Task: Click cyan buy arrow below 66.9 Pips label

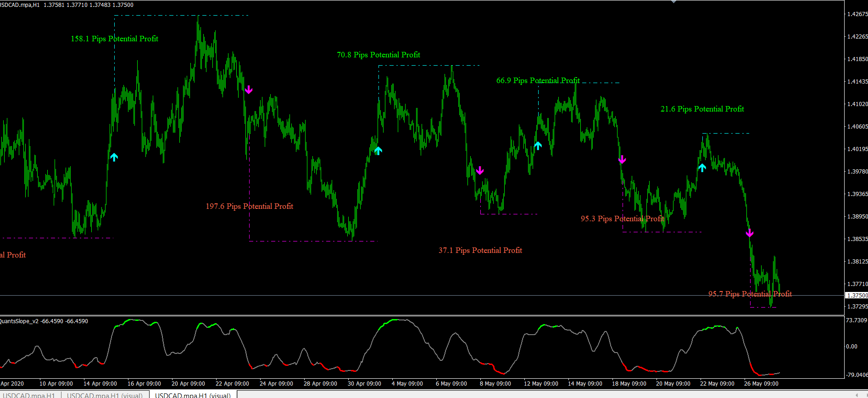Action: pos(538,146)
